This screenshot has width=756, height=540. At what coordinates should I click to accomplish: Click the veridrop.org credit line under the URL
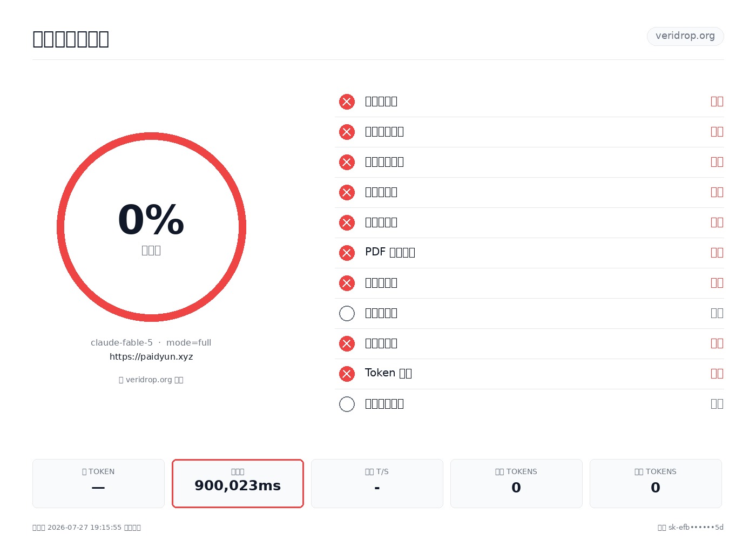coord(151,380)
